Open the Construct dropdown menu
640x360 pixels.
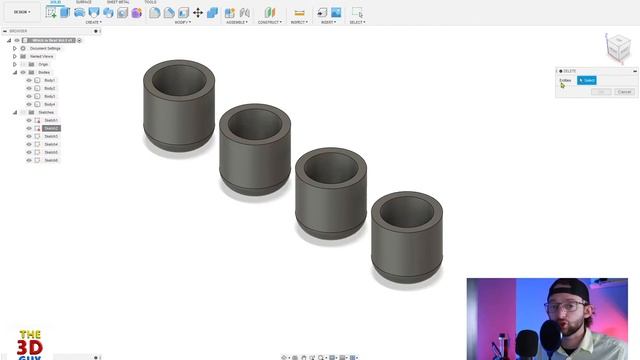pos(269,22)
